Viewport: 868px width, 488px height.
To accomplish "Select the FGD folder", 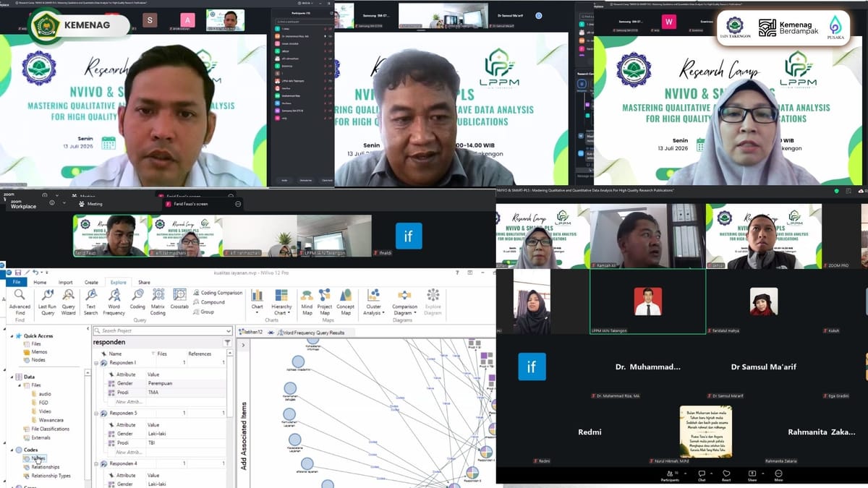I will pos(44,403).
